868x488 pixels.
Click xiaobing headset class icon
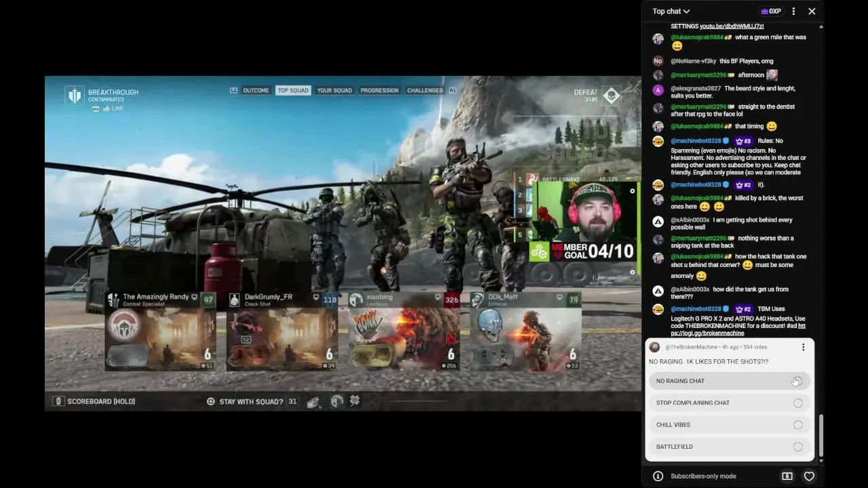coord(356,300)
